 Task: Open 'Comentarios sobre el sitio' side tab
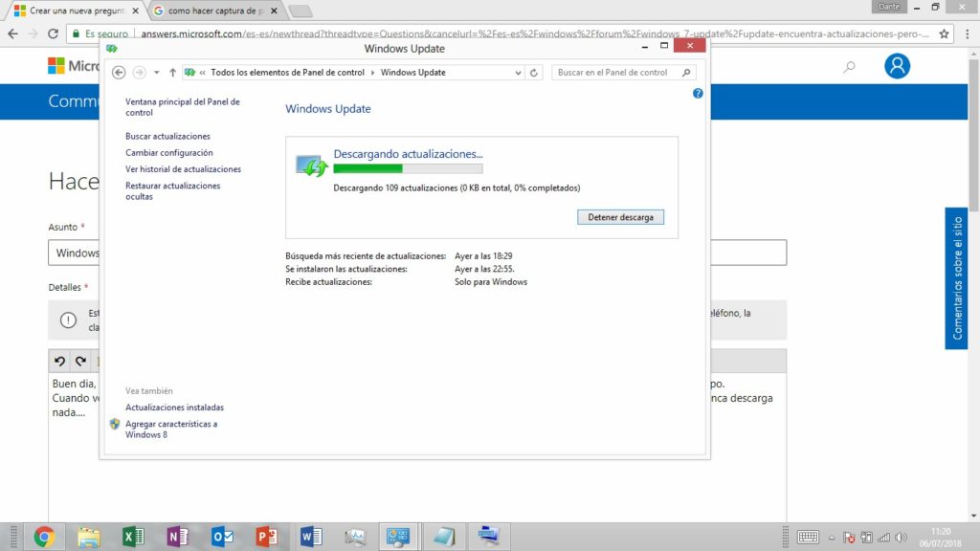(956, 278)
